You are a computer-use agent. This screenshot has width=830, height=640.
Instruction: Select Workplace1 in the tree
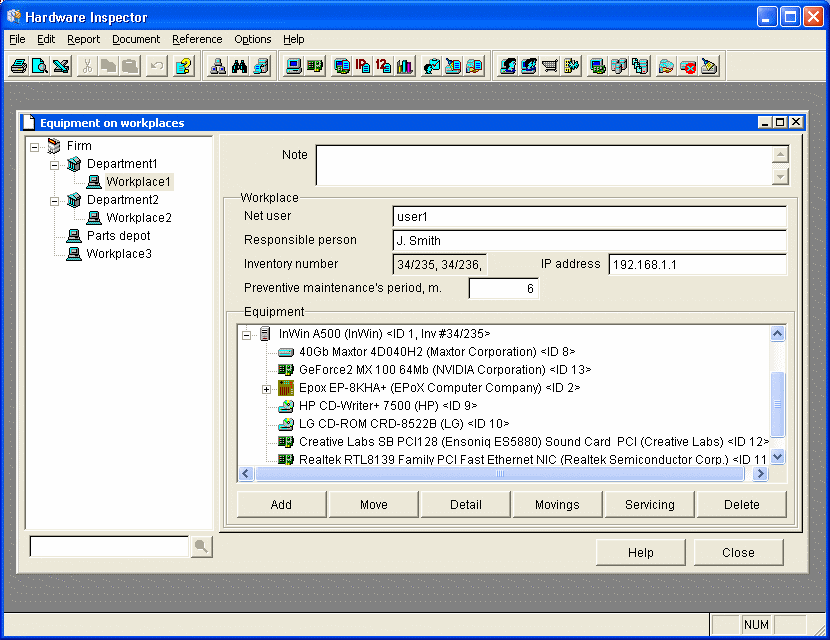pos(139,182)
